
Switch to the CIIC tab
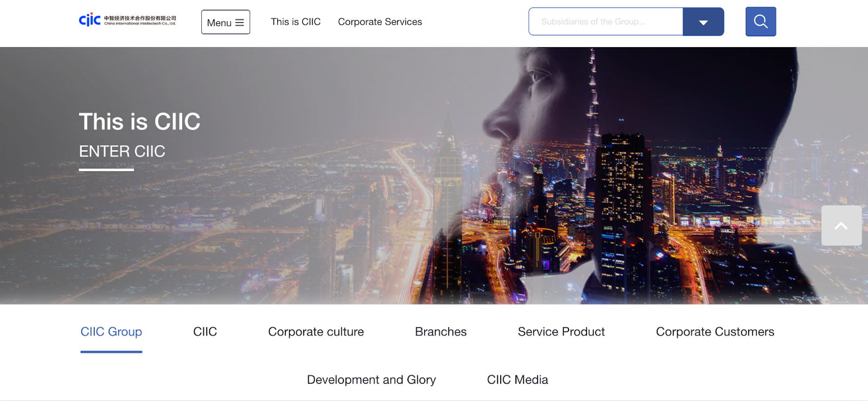(x=205, y=332)
